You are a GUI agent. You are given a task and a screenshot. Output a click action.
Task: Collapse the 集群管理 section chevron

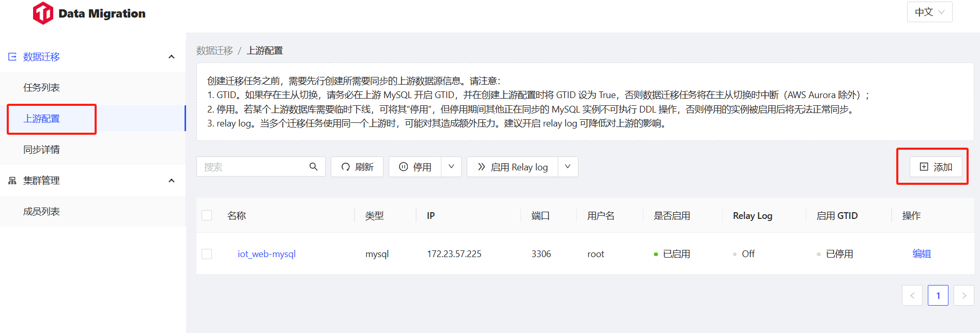click(172, 181)
